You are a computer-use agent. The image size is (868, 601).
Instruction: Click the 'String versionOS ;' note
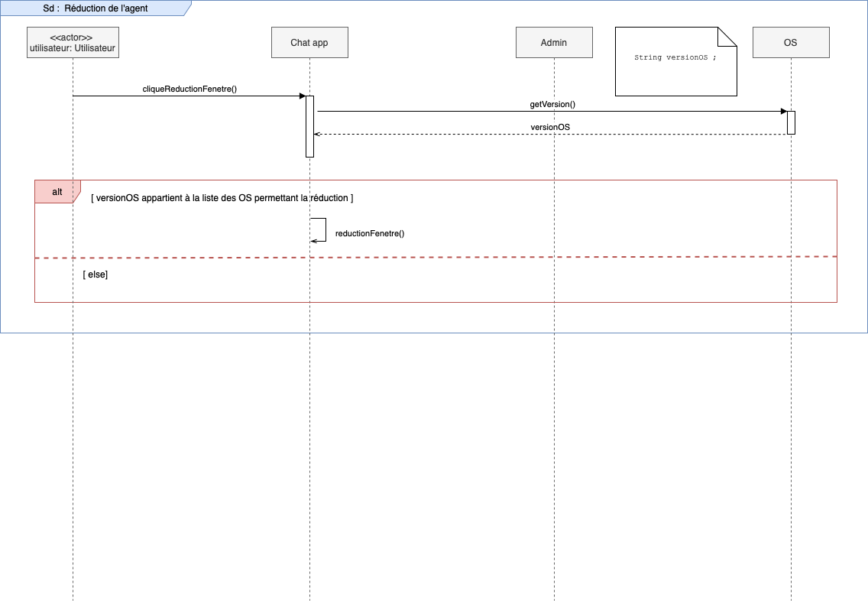click(x=675, y=58)
